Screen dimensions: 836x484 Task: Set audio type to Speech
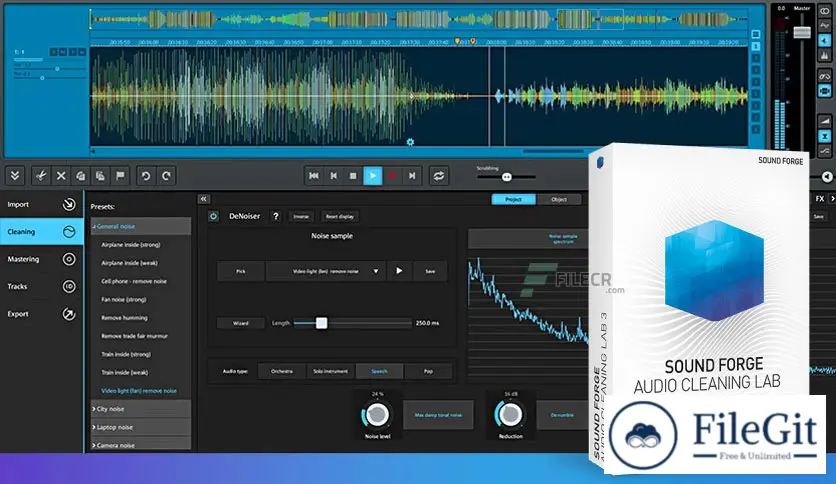pos(379,371)
